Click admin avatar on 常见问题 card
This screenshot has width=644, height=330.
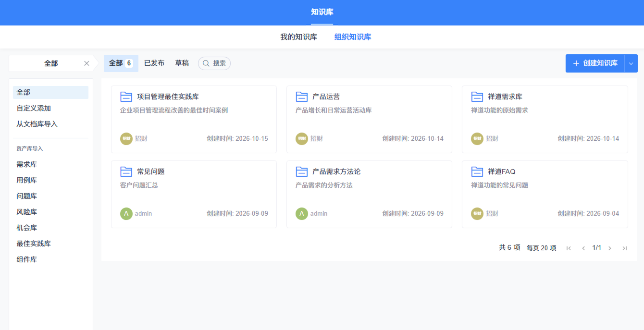(x=126, y=213)
